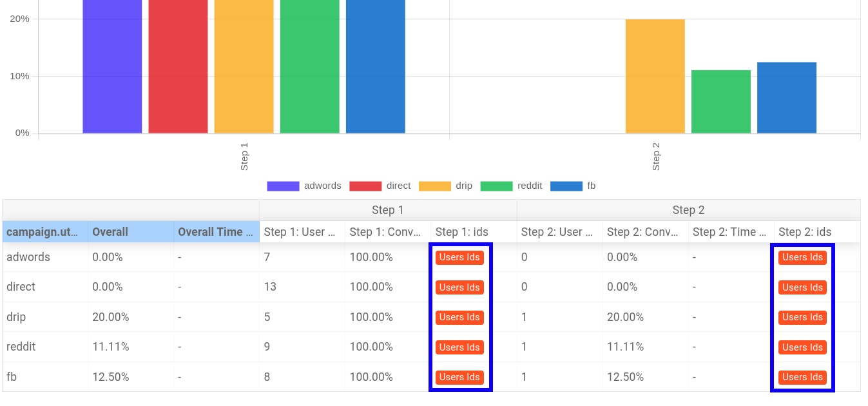
Task: Open Users Ids for drip Step 2
Action: [802, 317]
